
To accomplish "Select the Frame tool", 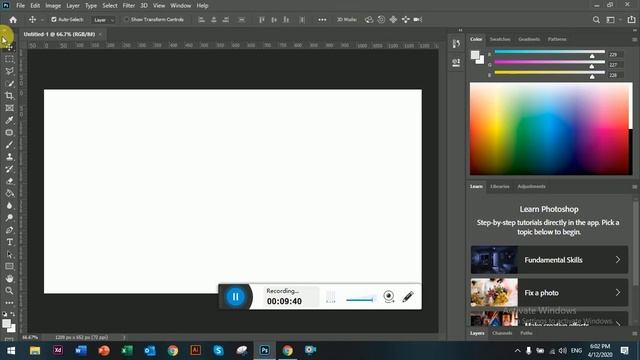I will pyautogui.click(x=9, y=108).
